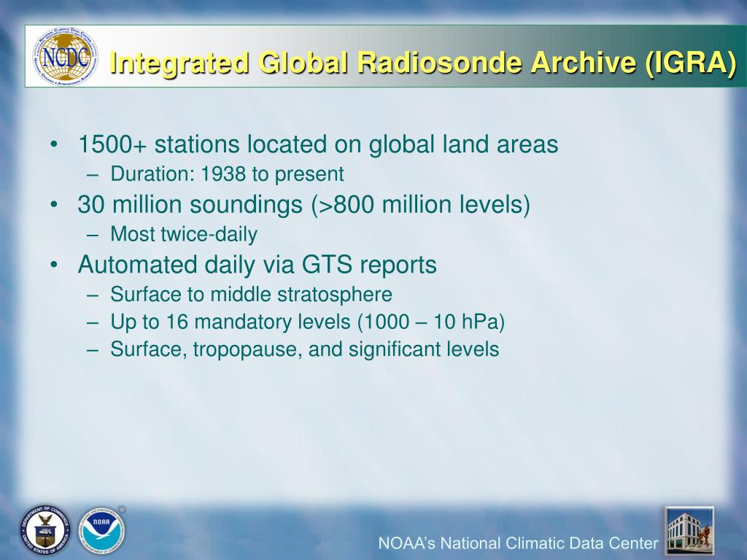Viewport: 747px width, 560px height.
Task: Select 'Automated daily via GTS reports' bullet
Action: click(258, 265)
